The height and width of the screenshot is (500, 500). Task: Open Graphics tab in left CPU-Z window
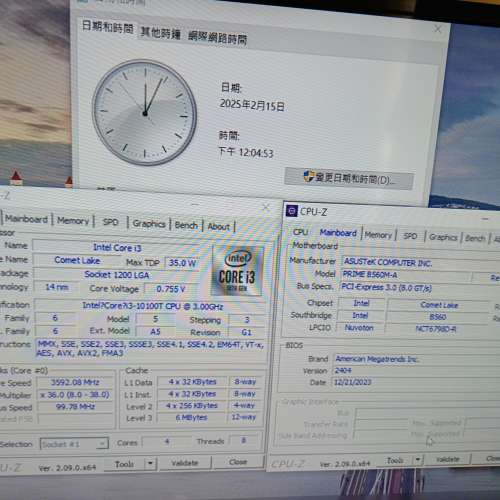tap(149, 224)
